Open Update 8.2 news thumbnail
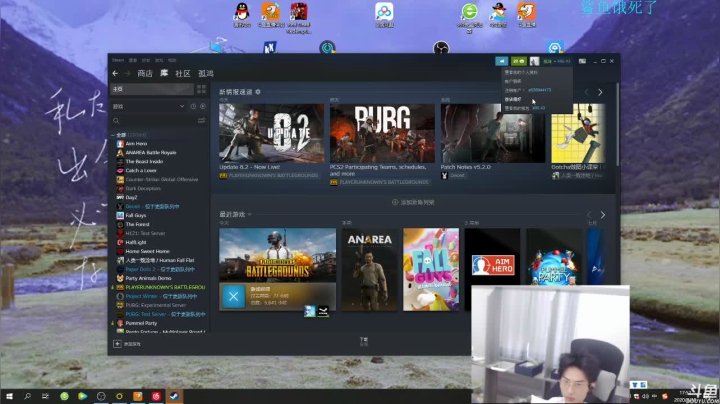Image resolution: width=720 pixels, height=404 pixels. point(271,133)
